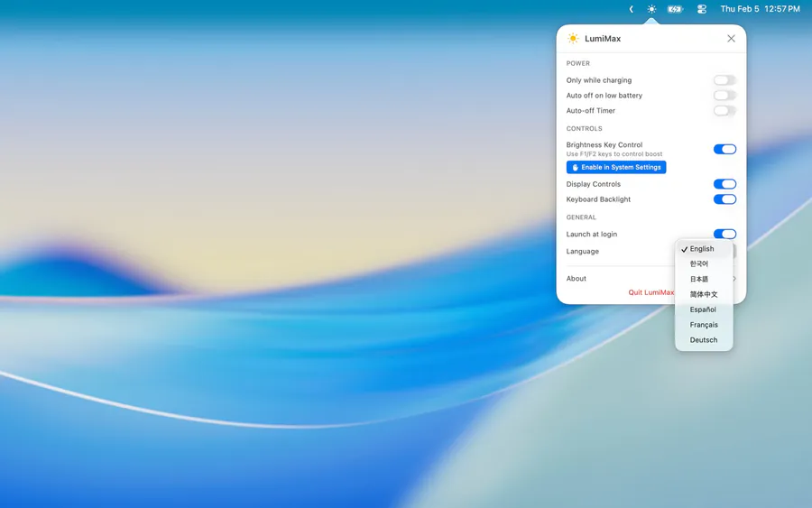Choose 한국어 from the language menu

705,264
